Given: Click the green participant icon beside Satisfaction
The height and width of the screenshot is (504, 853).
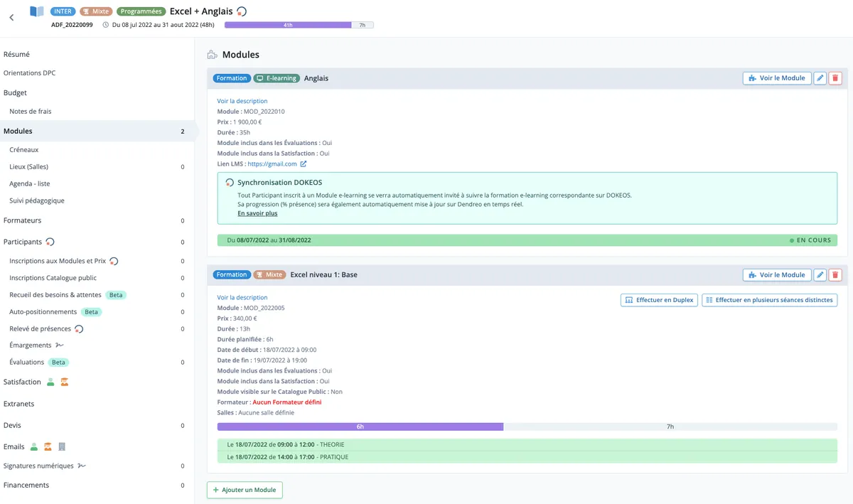Looking at the screenshot, I should click(x=50, y=382).
